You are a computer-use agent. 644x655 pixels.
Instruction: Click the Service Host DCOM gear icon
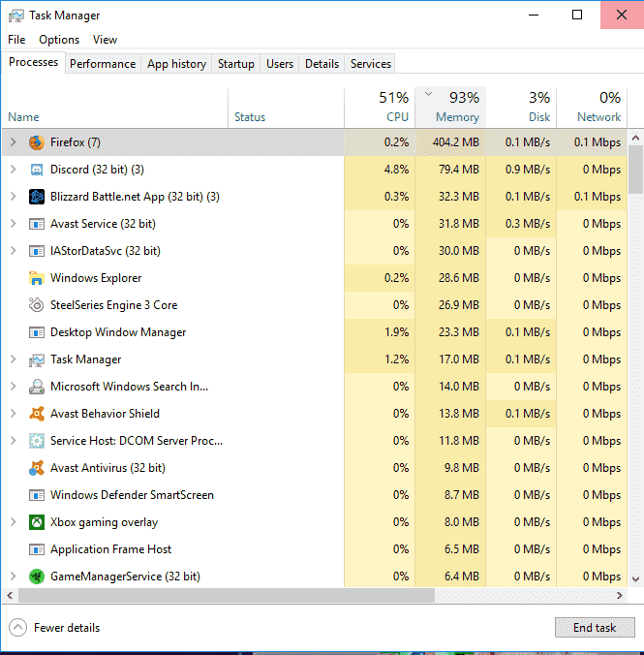pyautogui.click(x=37, y=441)
